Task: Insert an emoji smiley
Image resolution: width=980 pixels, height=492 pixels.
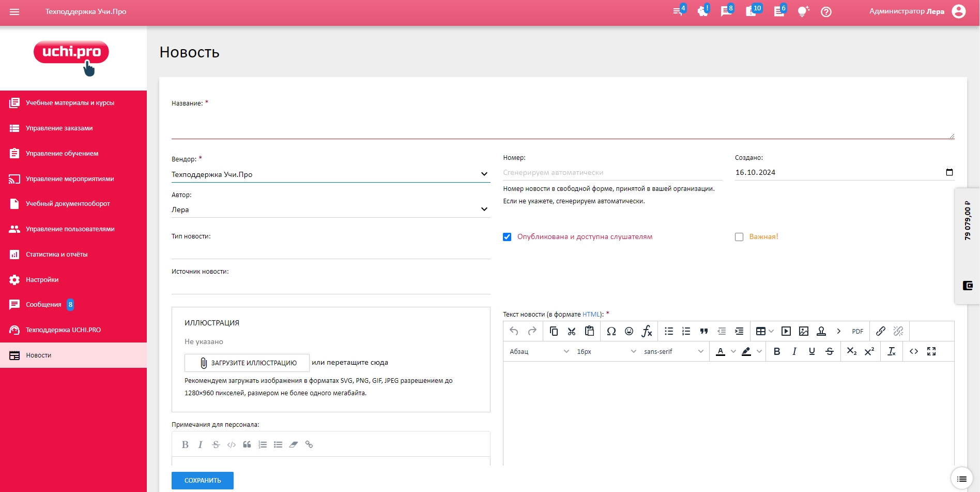Action: [x=629, y=331]
